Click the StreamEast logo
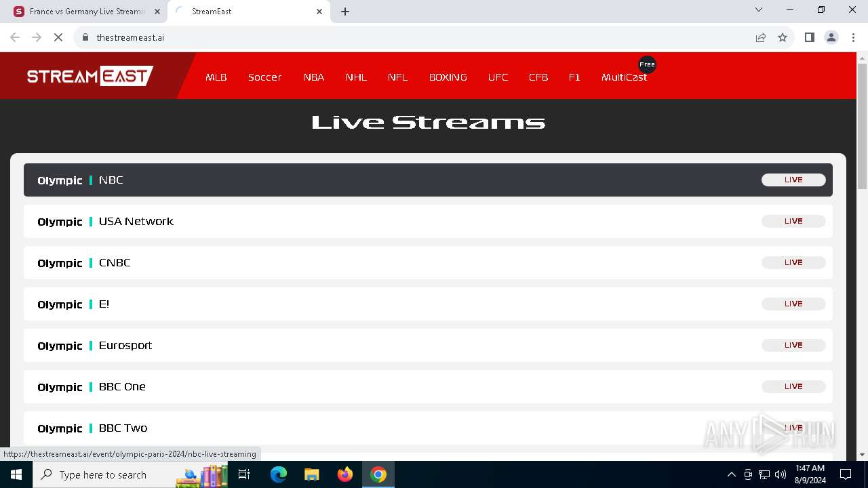 90,76
